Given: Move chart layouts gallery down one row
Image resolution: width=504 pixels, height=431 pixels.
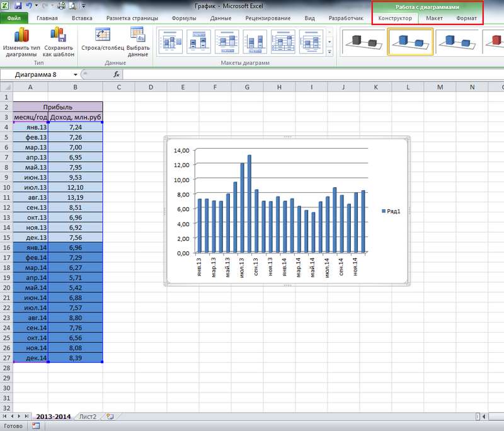Looking at the screenshot, I should [x=329, y=42].
